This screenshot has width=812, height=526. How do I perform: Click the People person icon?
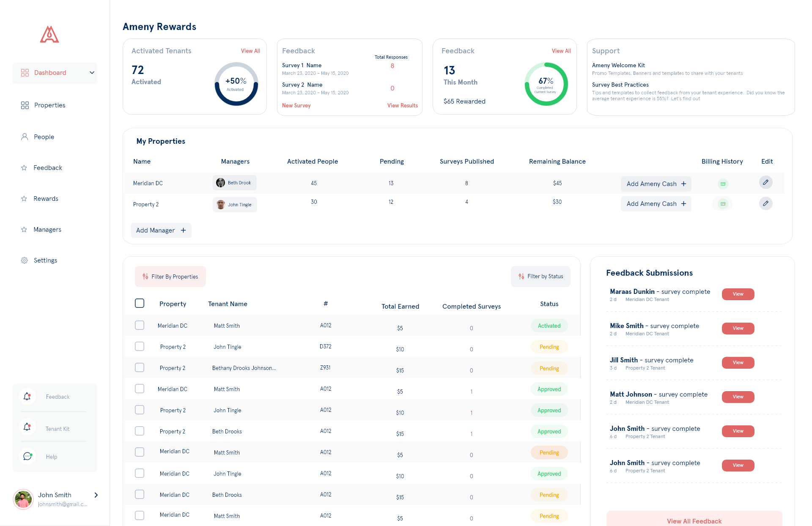[25, 137]
